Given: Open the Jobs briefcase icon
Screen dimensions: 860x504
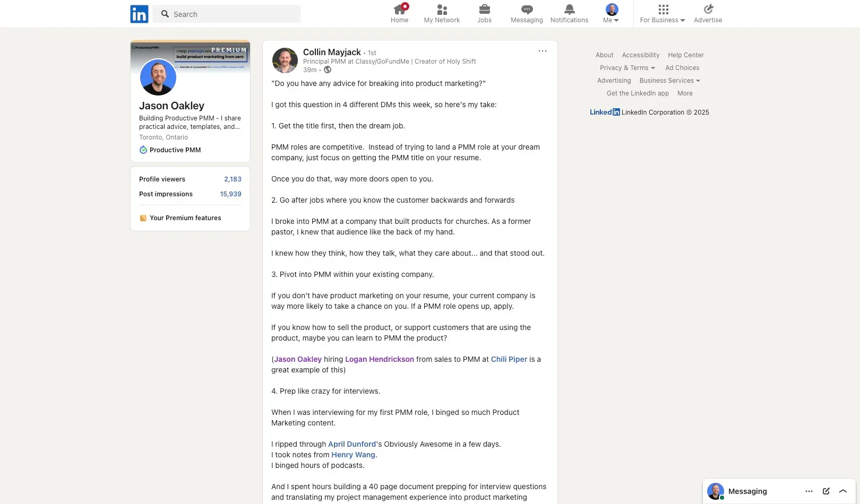Looking at the screenshot, I should pos(484,10).
